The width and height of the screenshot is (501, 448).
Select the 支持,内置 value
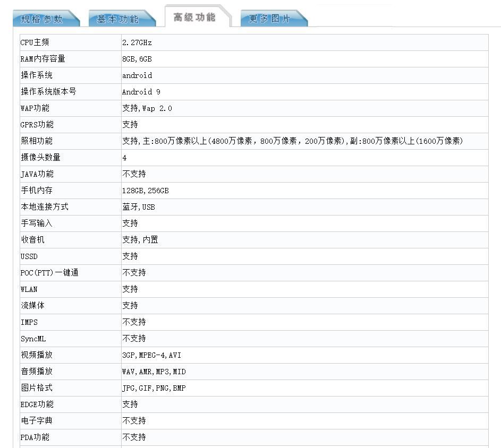click(x=140, y=240)
